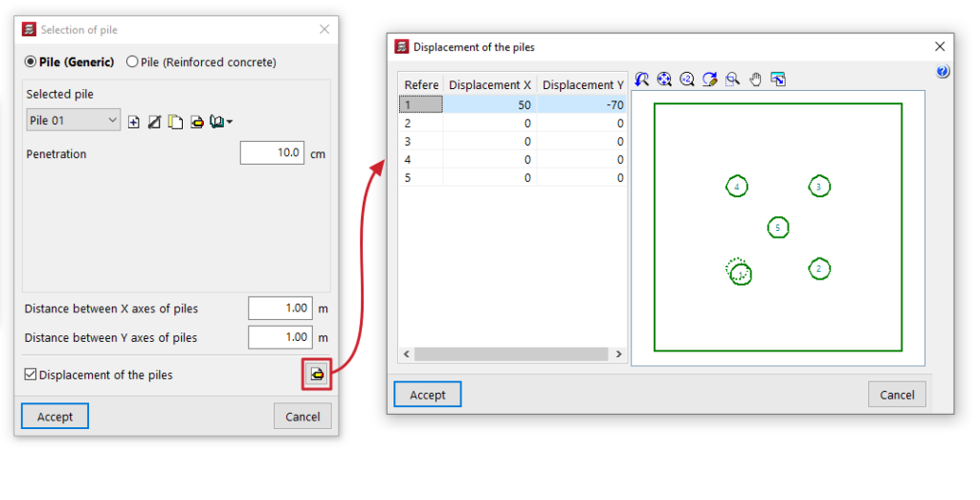Screen dimensions: 980x500
Task: Click the edit icon next to Pile 01
Action: pos(197,122)
